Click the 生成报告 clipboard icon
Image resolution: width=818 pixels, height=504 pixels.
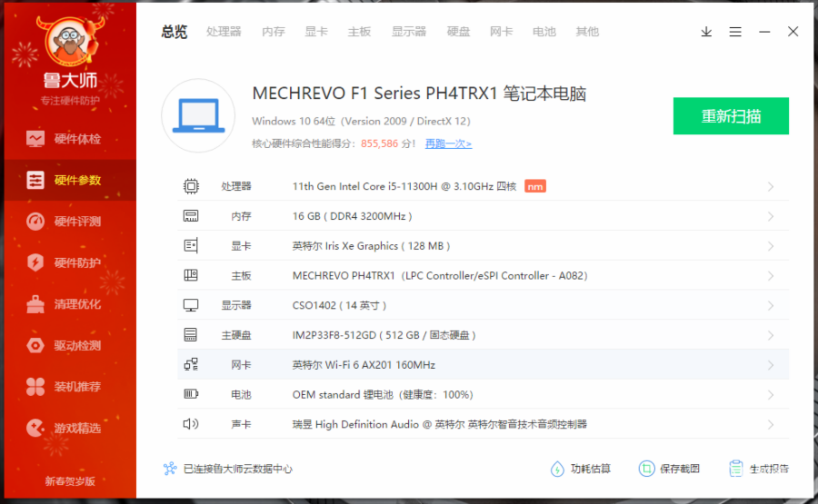pyautogui.click(x=736, y=469)
